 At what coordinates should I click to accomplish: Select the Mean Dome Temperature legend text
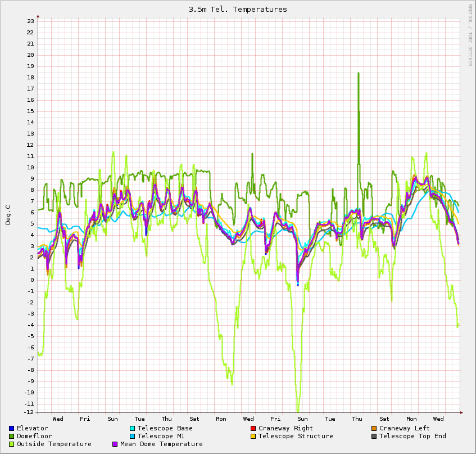click(161, 444)
